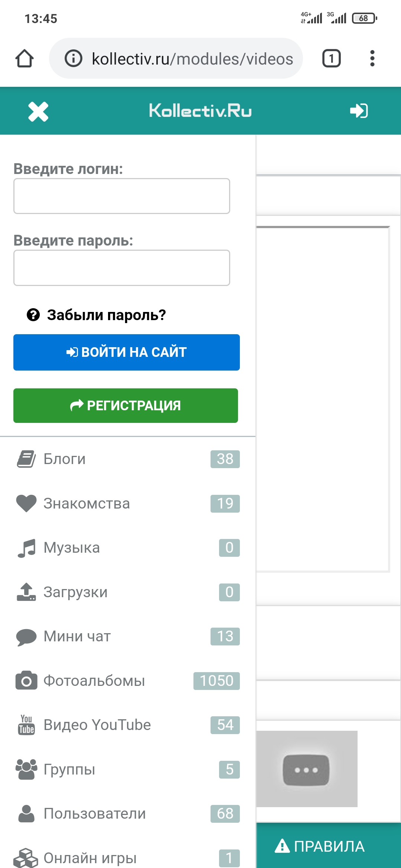Image resolution: width=401 pixels, height=868 pixels.
Task: Open the Блоги menu item
Action: point(65,459)
